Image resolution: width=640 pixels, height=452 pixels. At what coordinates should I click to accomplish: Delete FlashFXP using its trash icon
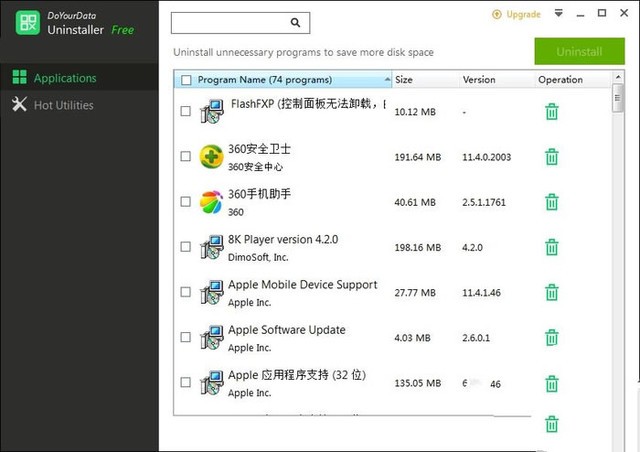click(x=551, y=112)
